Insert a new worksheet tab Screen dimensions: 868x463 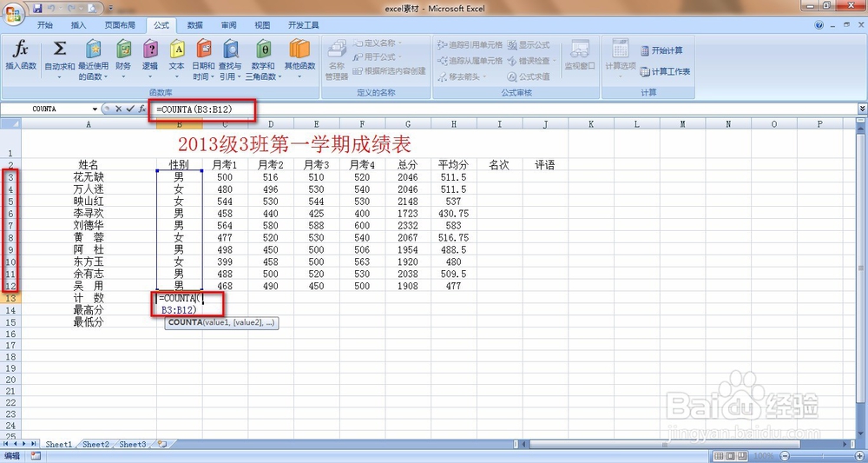click(162, 444)
